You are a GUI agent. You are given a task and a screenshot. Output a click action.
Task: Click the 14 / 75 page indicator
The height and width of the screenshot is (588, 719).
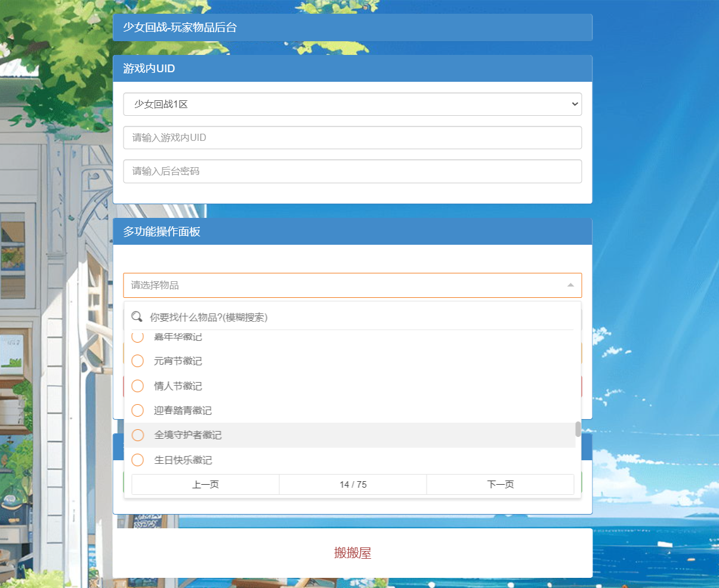pos(353,485)
